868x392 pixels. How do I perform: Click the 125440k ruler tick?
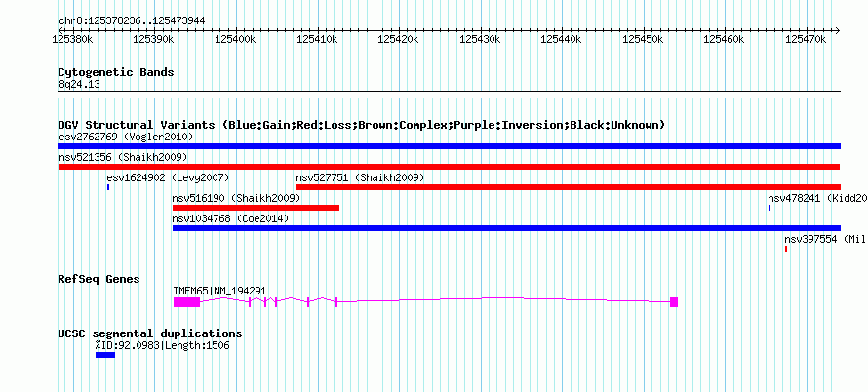[x=562, y=39]
